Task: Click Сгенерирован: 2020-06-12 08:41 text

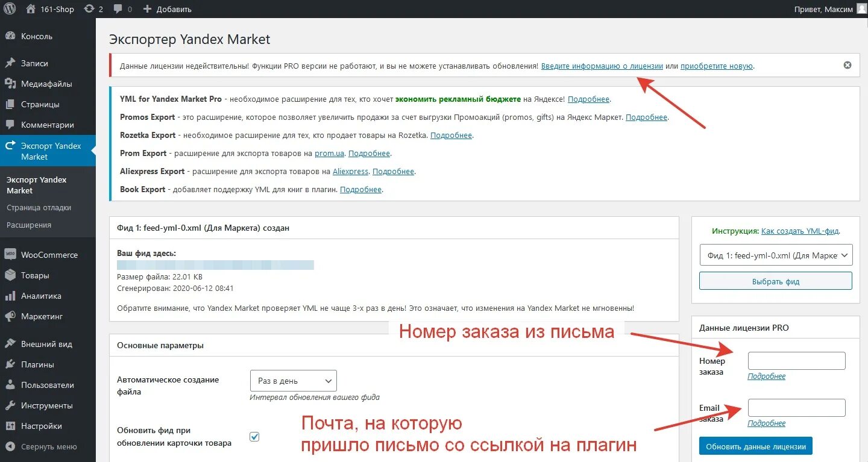Action: tap(175, 288)
